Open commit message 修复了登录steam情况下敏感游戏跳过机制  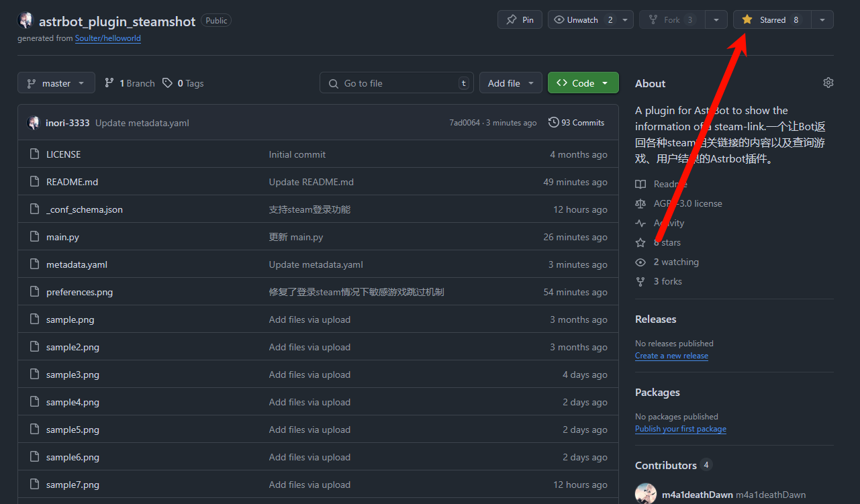coord(356,292)
